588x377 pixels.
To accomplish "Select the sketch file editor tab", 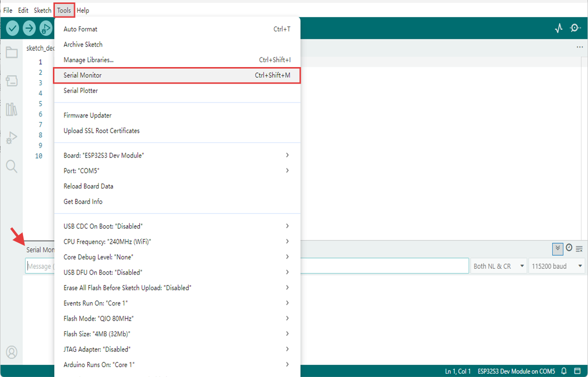I will tap(40, 48).
